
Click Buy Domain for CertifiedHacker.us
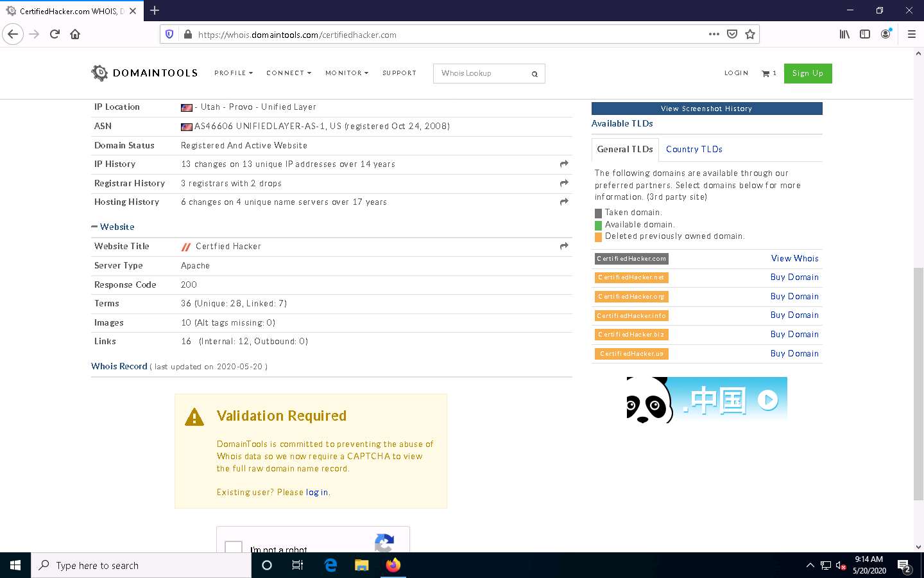(794, 353)
